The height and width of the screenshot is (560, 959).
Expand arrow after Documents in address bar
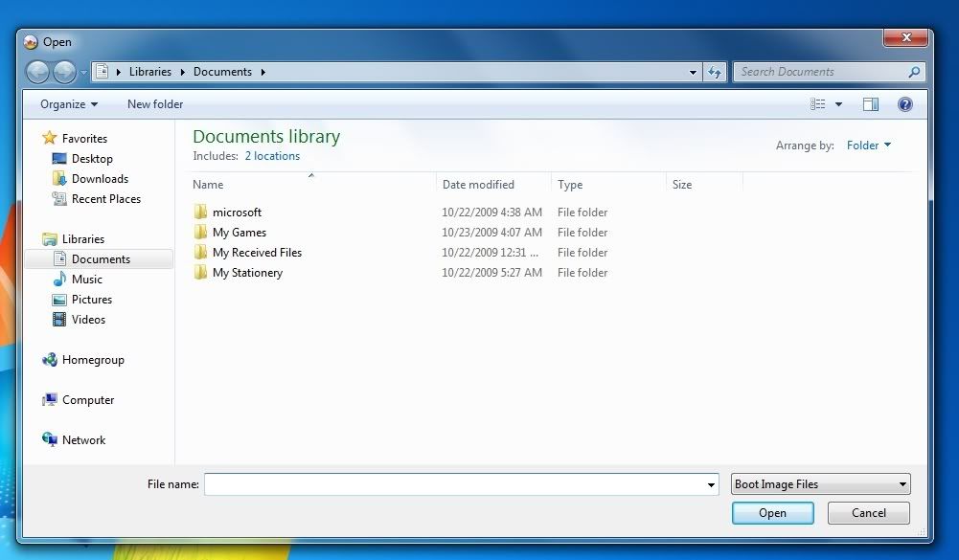pos(263,72)
